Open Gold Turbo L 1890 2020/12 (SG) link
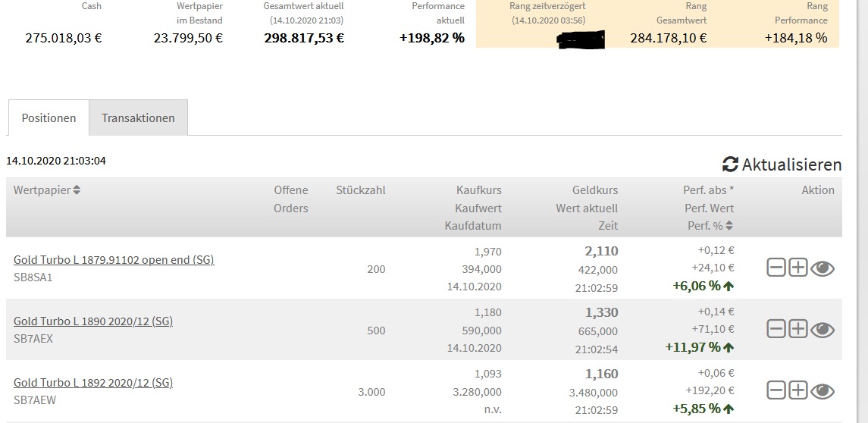 [x=93, y=321]
